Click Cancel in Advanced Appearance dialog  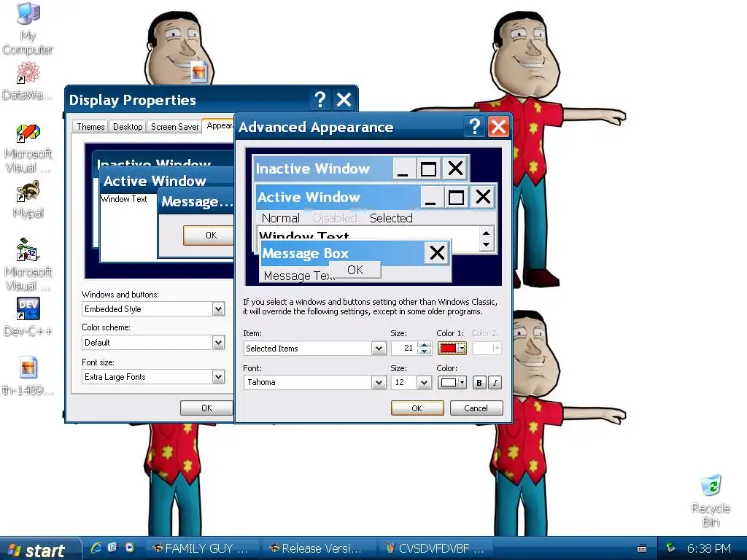(476, 408)
